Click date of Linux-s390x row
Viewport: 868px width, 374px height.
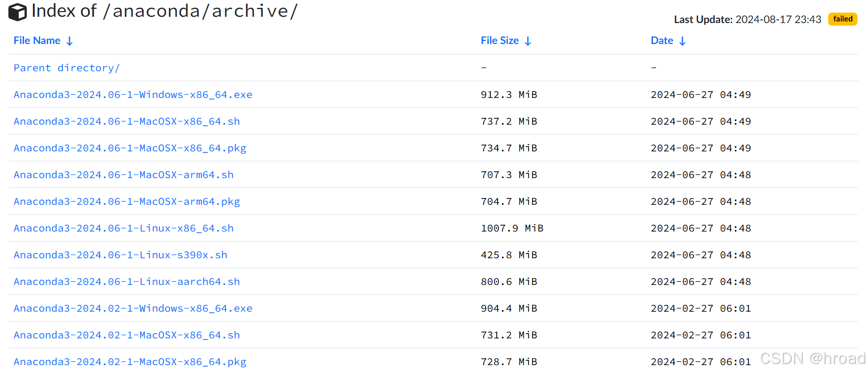click(701, 255)
